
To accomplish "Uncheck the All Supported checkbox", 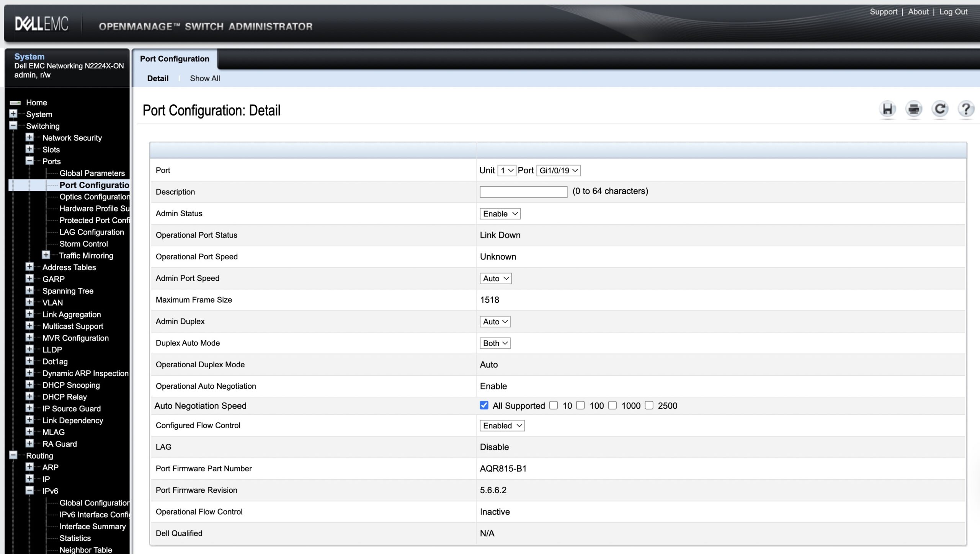I will [484, 406].
